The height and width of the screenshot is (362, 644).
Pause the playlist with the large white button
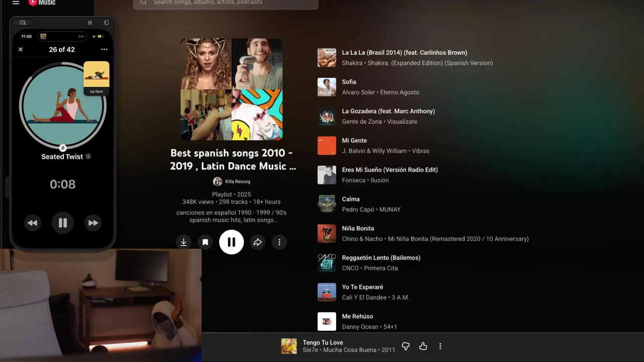point(231,242)
